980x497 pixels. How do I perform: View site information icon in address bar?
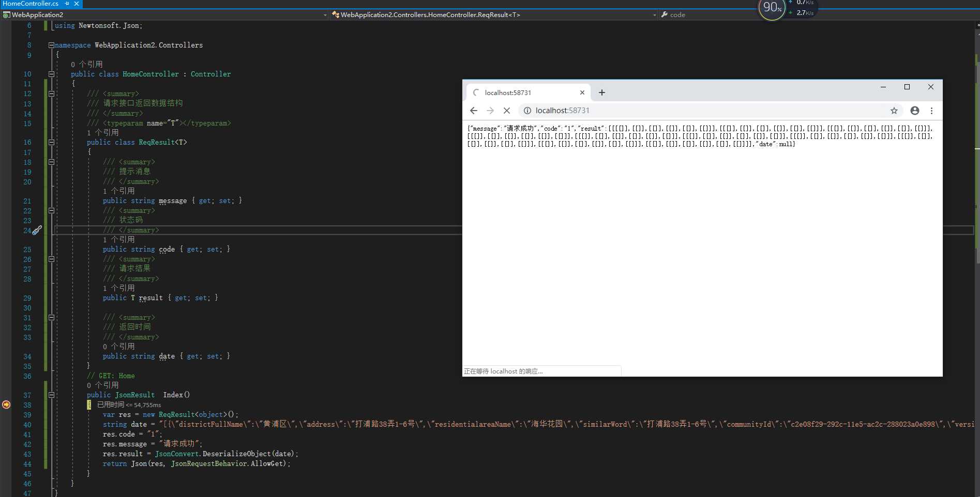click(x=527, y=111)
